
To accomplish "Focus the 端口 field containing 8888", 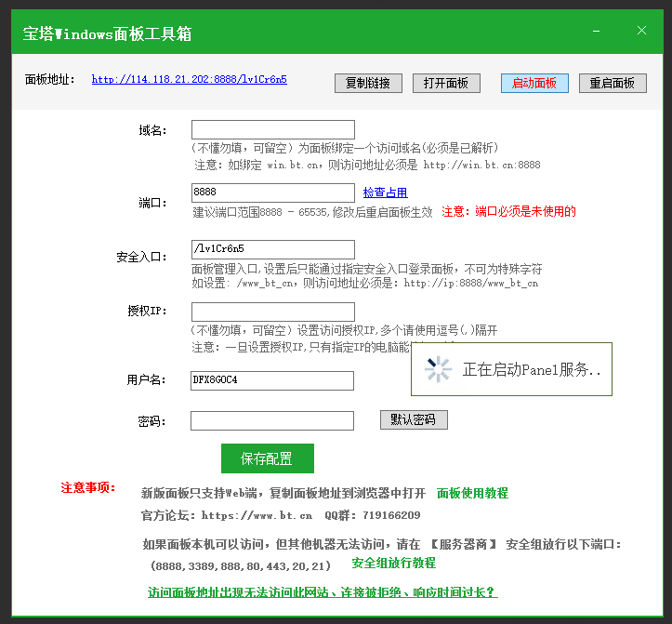I will click(273, 193).
